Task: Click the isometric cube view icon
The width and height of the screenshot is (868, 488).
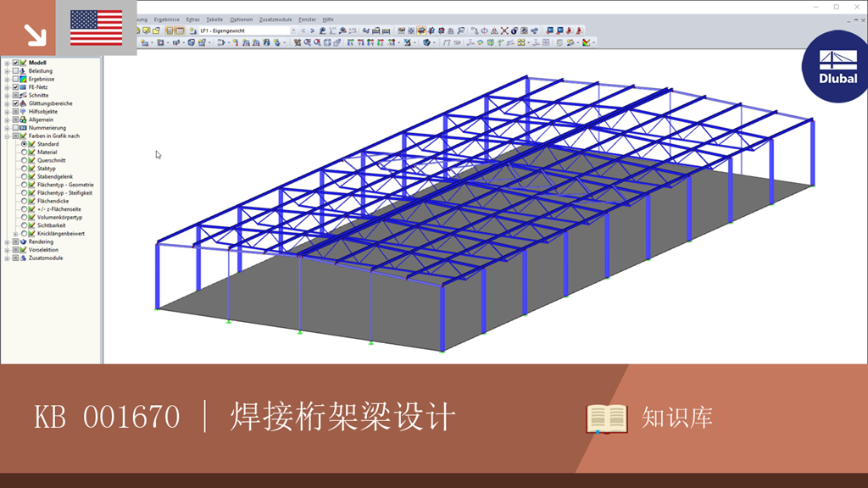Action: pyautogui.click(x=327, y=42)
